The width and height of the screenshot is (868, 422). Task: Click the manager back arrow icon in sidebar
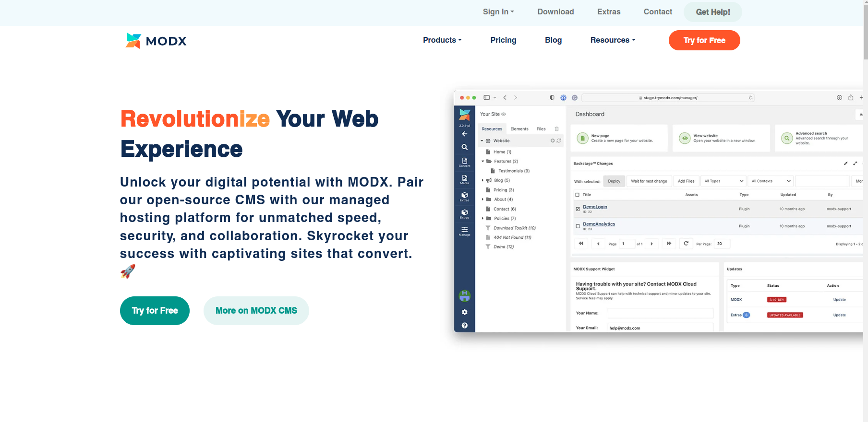(x=464, y=134)
